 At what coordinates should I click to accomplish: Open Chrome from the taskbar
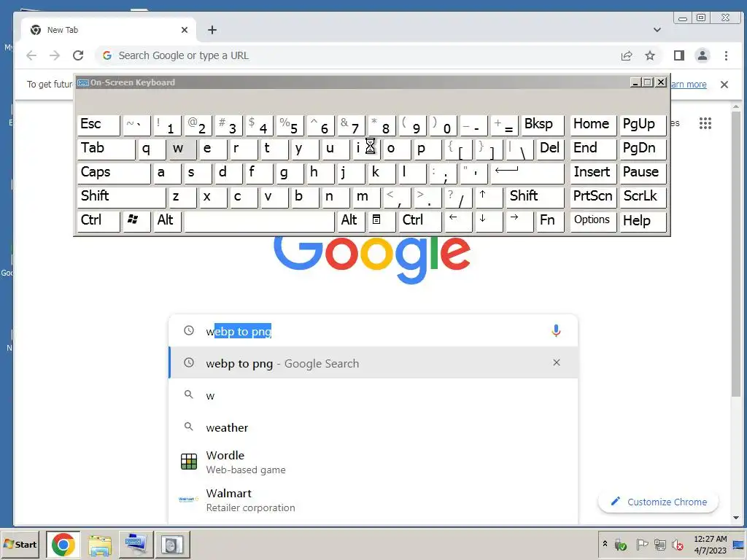pyautogui.click(x=63, y=544)
